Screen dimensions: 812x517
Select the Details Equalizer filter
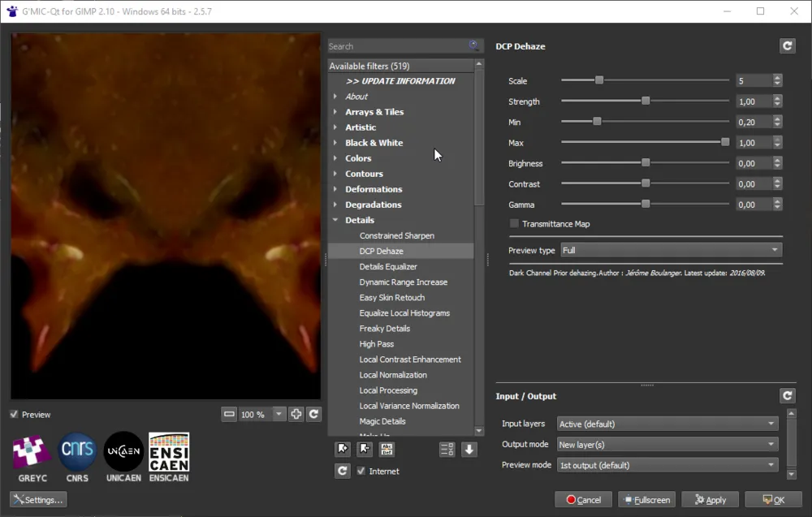coord(388,266)
